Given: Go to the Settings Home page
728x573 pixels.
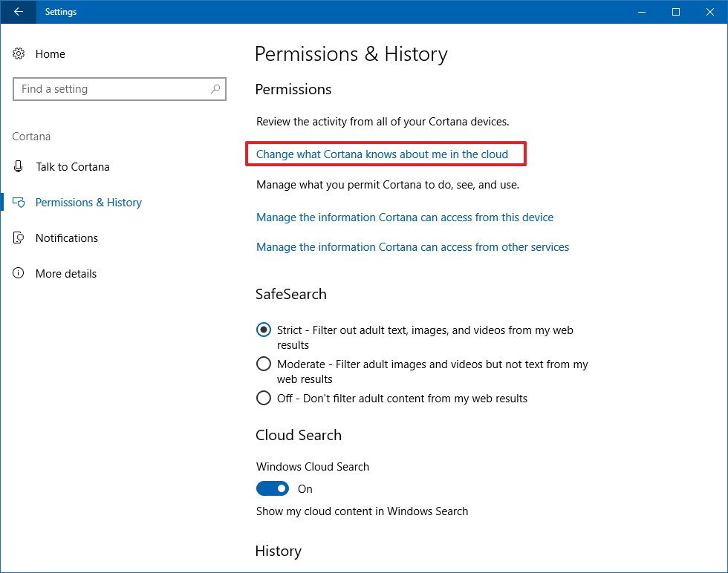Looking at the screenshot, I should (x=51, y=53).
